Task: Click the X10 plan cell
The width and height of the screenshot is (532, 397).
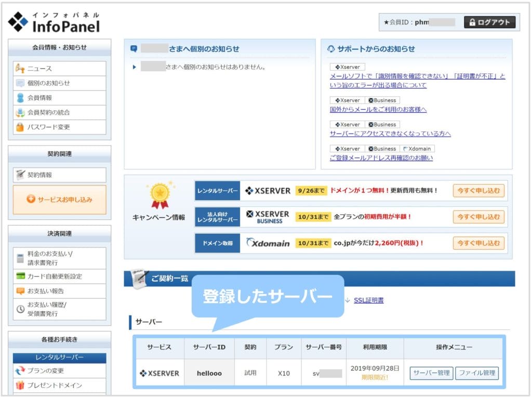Action: pos(284,373)
